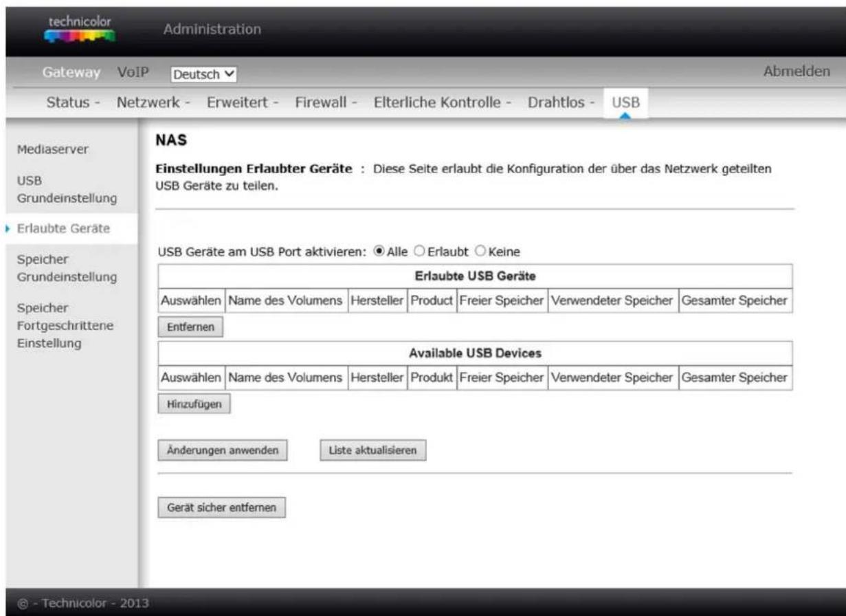The width and height of the screenshot is (846, 616).
Task: Click the Entfernen button
Action: 191,327
